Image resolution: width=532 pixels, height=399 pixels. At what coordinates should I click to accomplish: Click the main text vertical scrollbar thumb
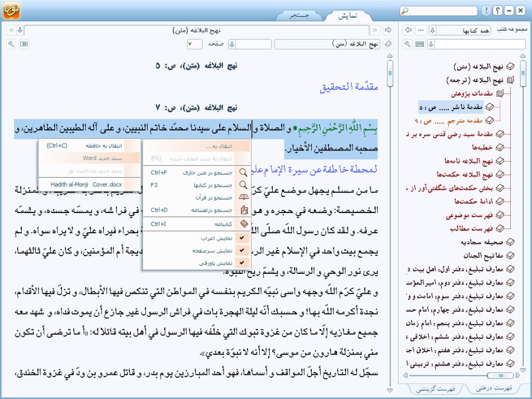pos(390,73)
